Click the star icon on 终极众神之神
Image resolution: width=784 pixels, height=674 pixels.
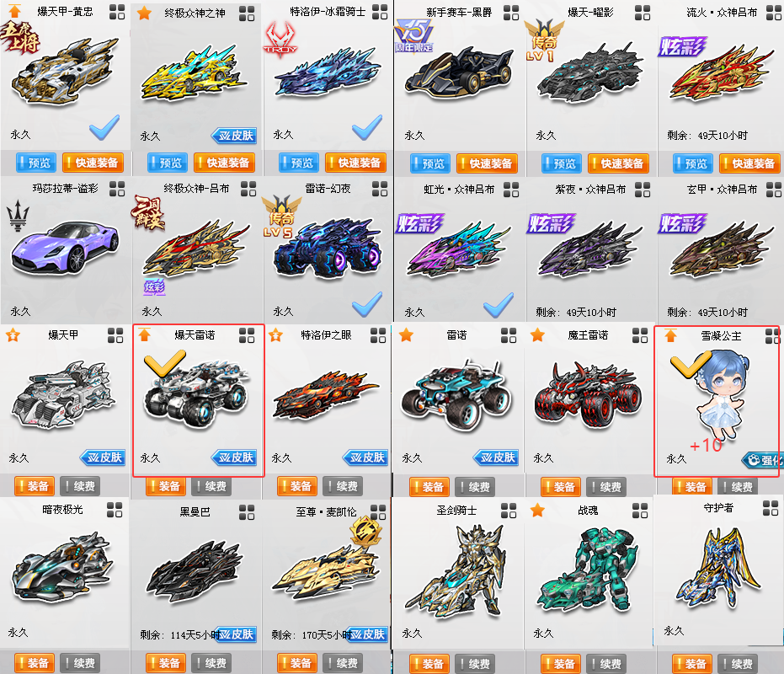145,13
